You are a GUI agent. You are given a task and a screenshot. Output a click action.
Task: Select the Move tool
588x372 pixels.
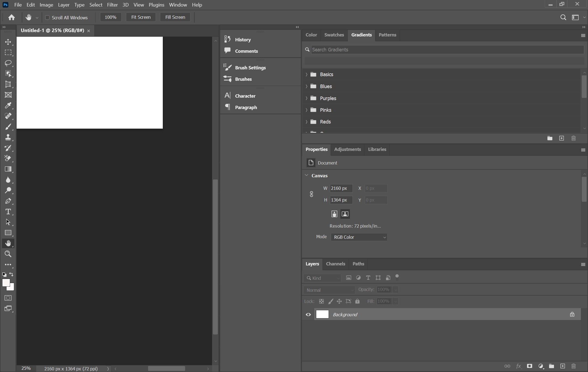click(x=8, y=42)
